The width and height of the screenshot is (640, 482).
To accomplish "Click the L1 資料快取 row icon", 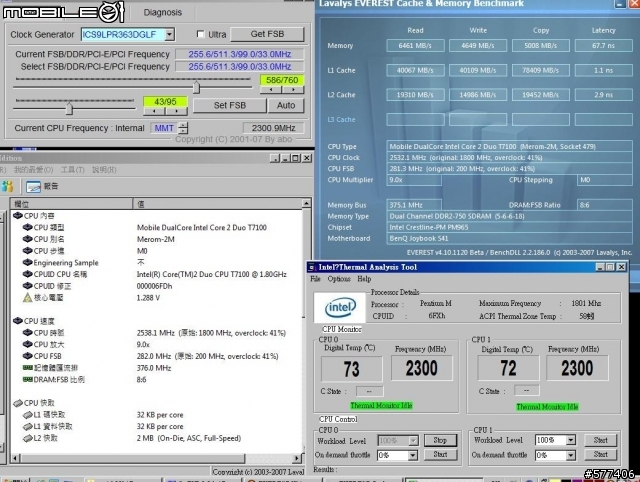I will tap(27, 426).
